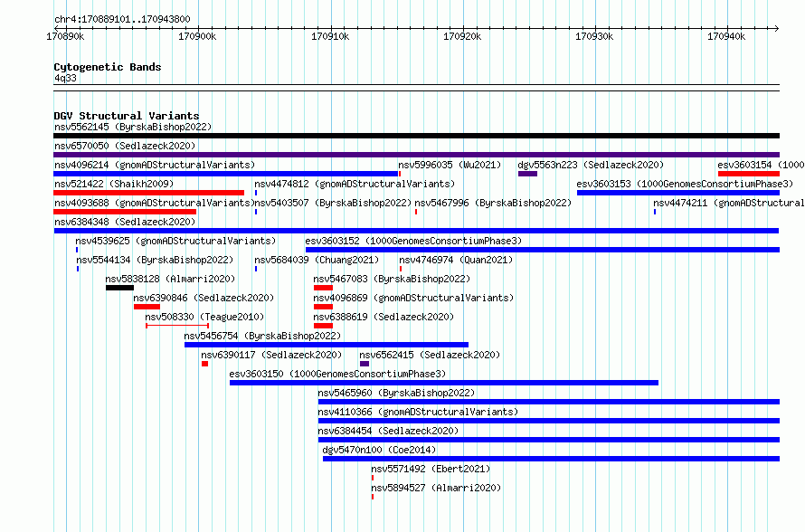Viewport: 805px width, 532px height.
Task: Click the 170930k ruler tick label
Action: (x=594, y=37)
